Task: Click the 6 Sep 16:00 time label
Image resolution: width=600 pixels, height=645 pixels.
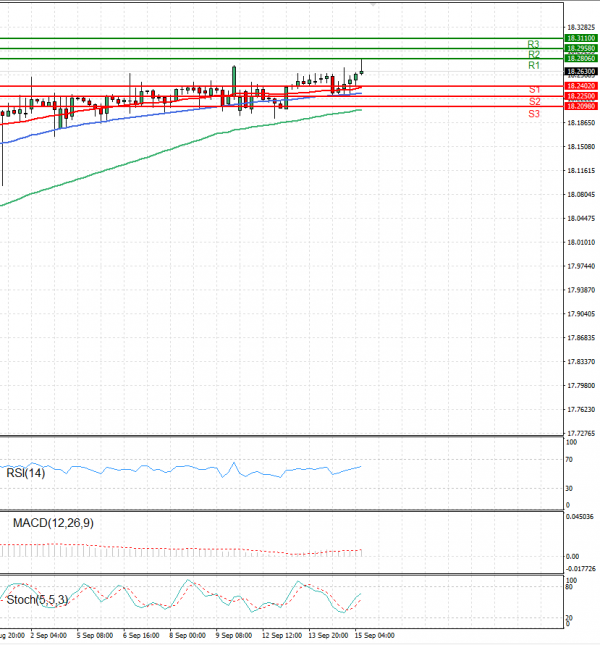Action: 141,636
